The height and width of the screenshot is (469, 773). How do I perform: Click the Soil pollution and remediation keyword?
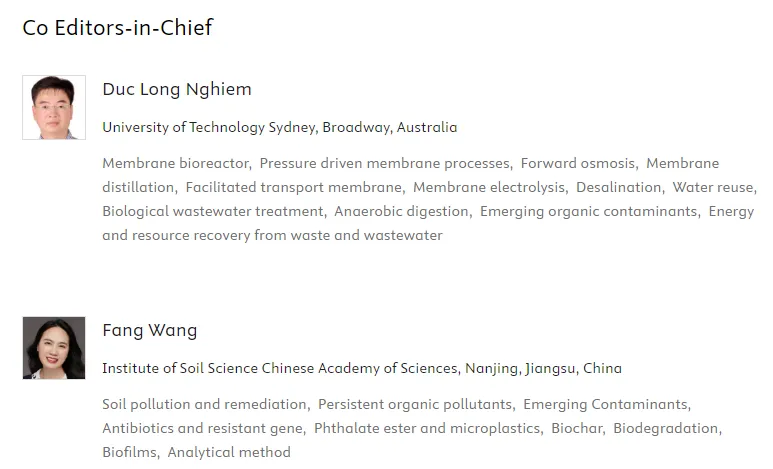(x=204, y=404)
